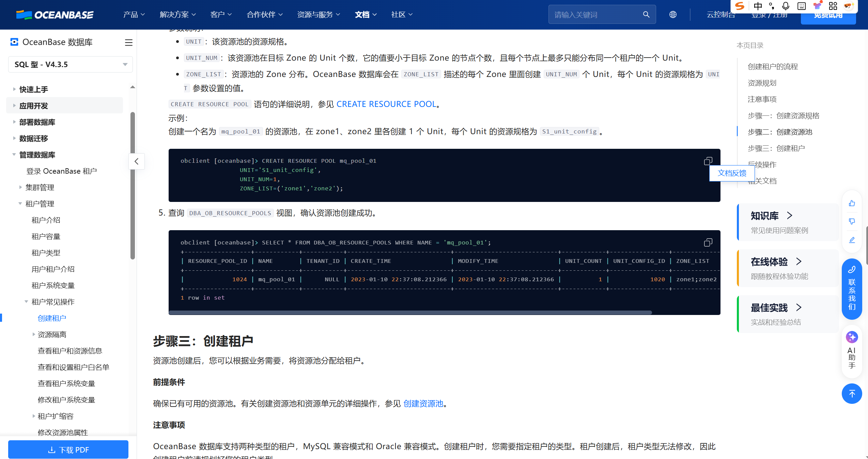Open the 文档 menu
The image size is (868, 459).
pyautogui.click(x=366, y=15)
